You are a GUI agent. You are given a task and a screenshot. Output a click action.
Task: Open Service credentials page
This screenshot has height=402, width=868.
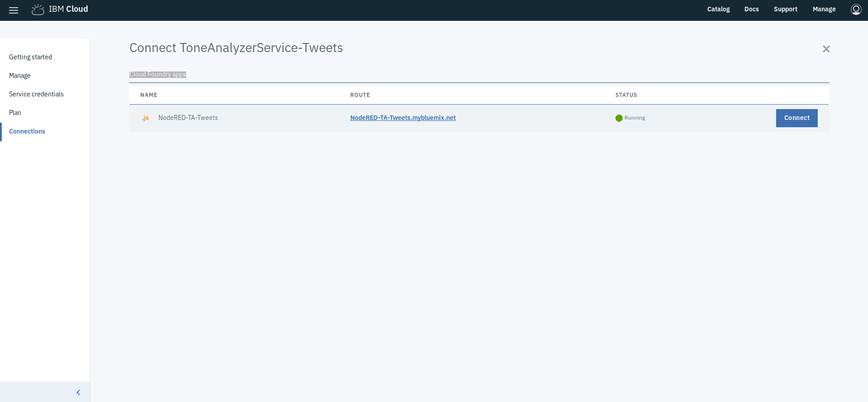click(36, 94)
